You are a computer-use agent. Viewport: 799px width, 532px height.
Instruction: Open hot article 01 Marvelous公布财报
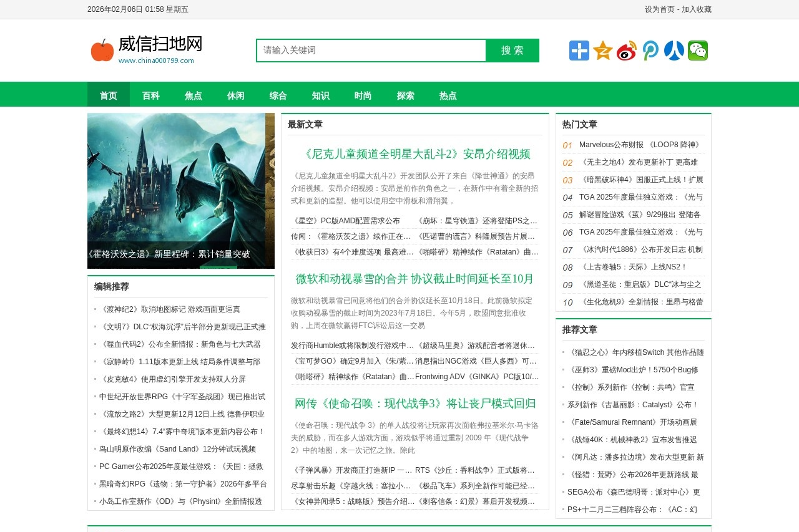640,145
